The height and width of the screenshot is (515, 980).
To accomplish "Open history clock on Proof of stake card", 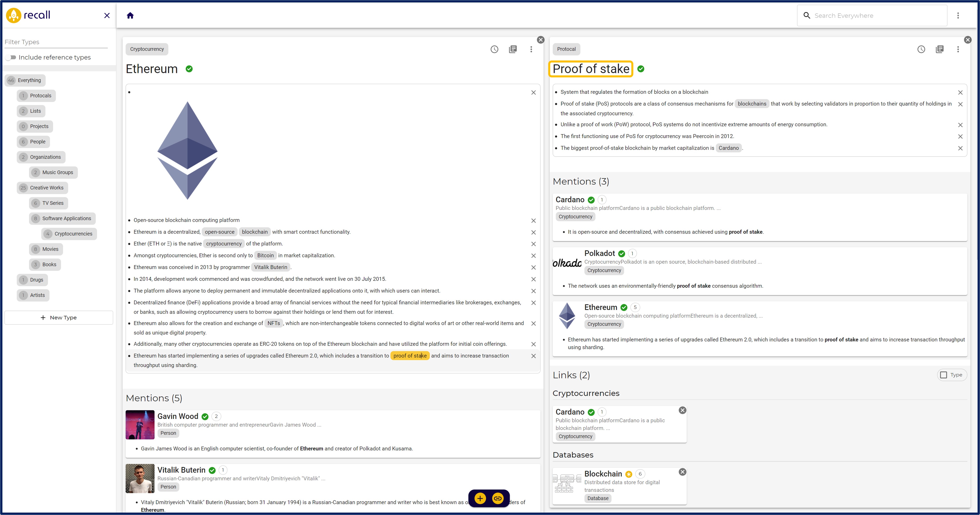I will click(921, 49).
